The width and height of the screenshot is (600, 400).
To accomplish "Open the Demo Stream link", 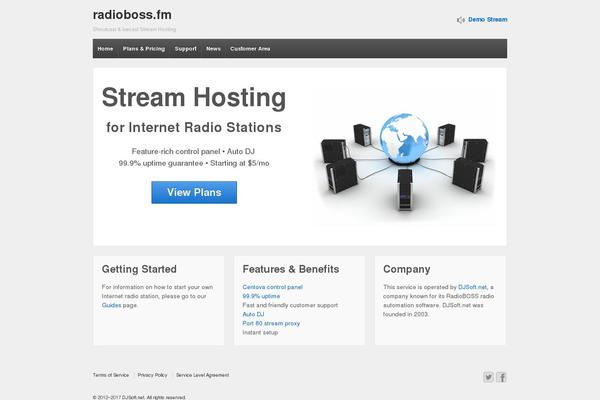I will click(x=488, y=20).
